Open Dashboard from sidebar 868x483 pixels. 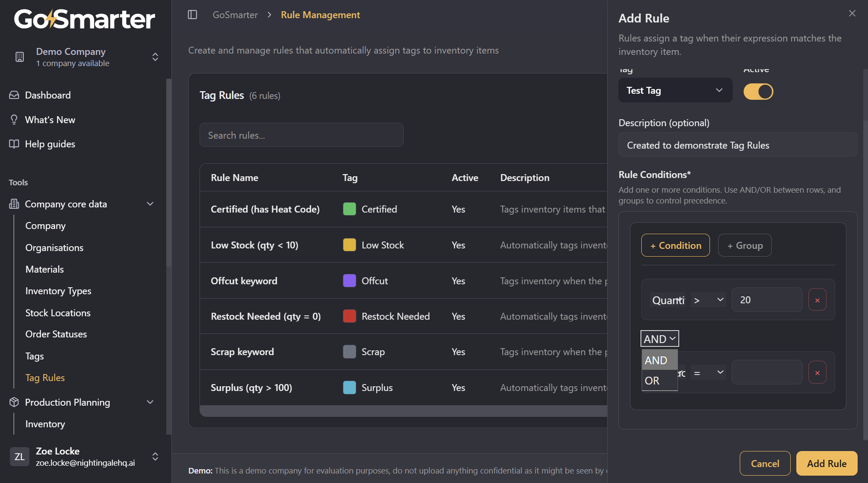[x=48, y=95]
